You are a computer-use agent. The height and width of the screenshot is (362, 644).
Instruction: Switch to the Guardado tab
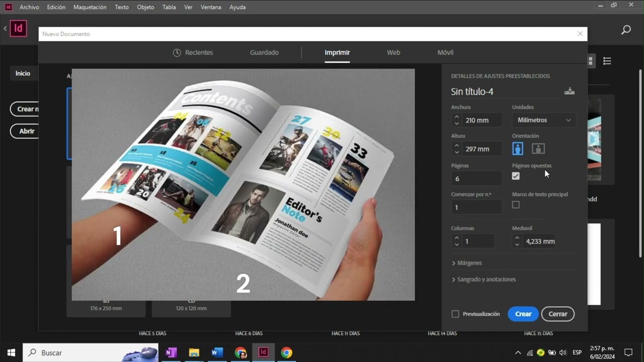[x=264, y=52]
